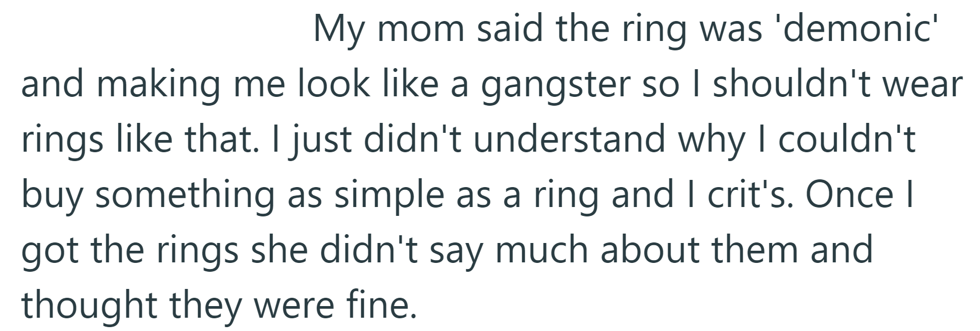980x331 pixels.
Task: Click the word 'mom'
Action: (x=421, y=29)
